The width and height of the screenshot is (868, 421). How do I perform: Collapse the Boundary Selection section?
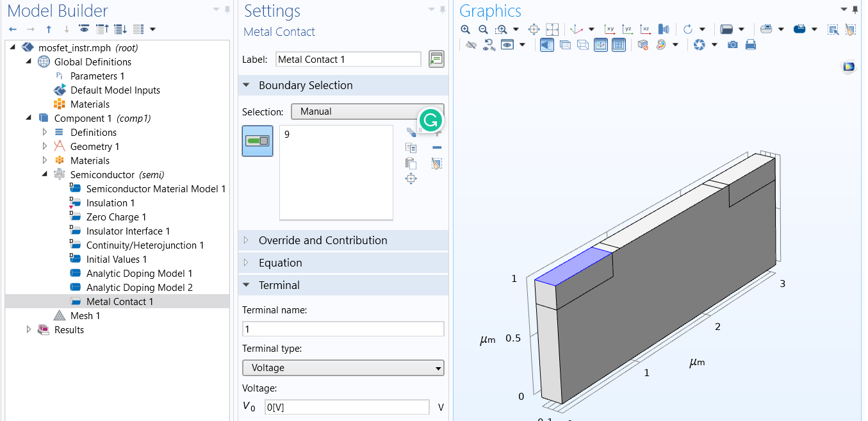pyautogui.click(x=246, y=85)
